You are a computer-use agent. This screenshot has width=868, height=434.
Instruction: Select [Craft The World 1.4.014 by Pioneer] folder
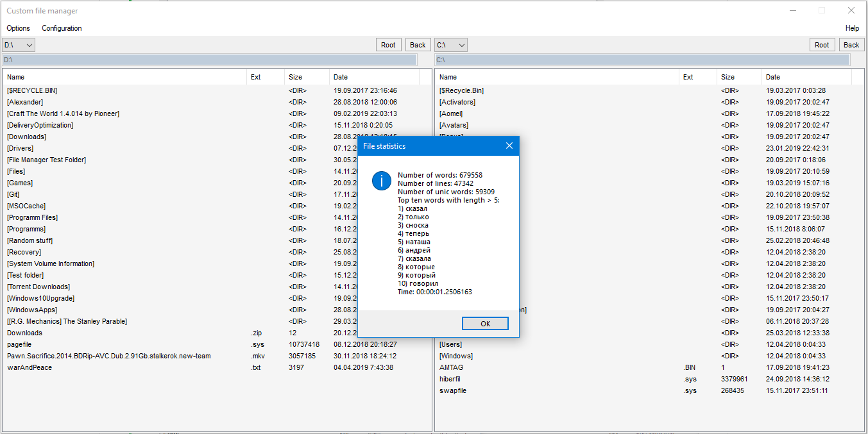(x=63, y=114)
